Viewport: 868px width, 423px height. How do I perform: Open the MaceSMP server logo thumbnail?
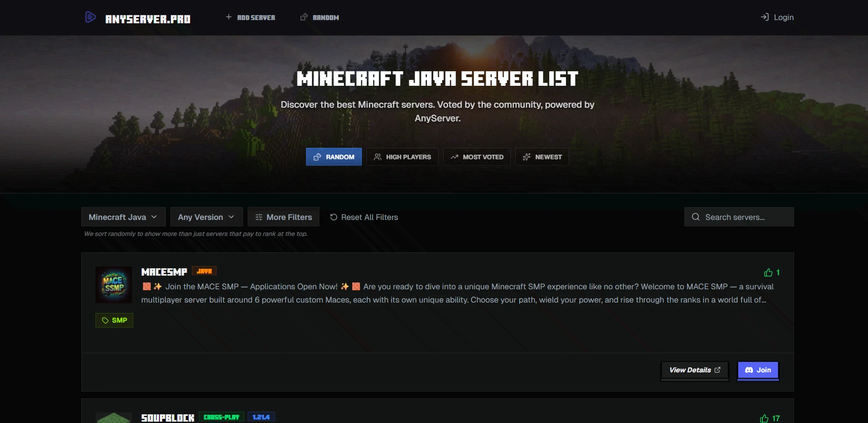114,285
